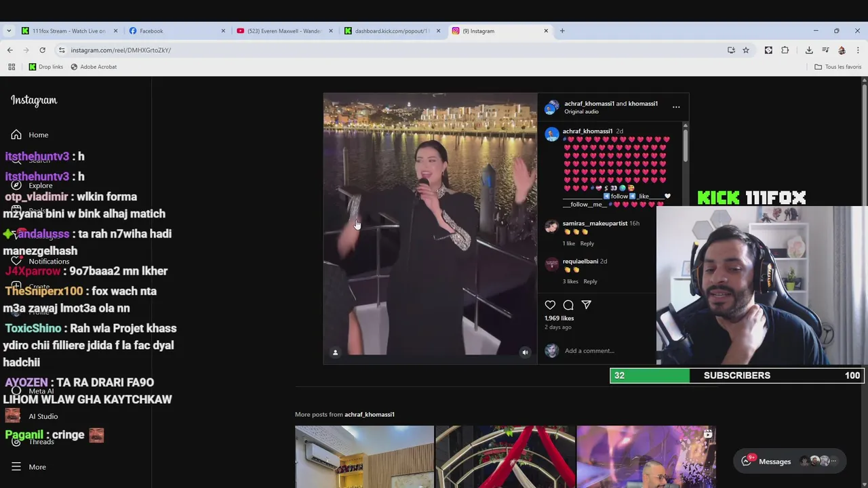Viewport: 868px width, 488px height.
Task: Open the purple reel thumbnail
Action: [646, 456]
